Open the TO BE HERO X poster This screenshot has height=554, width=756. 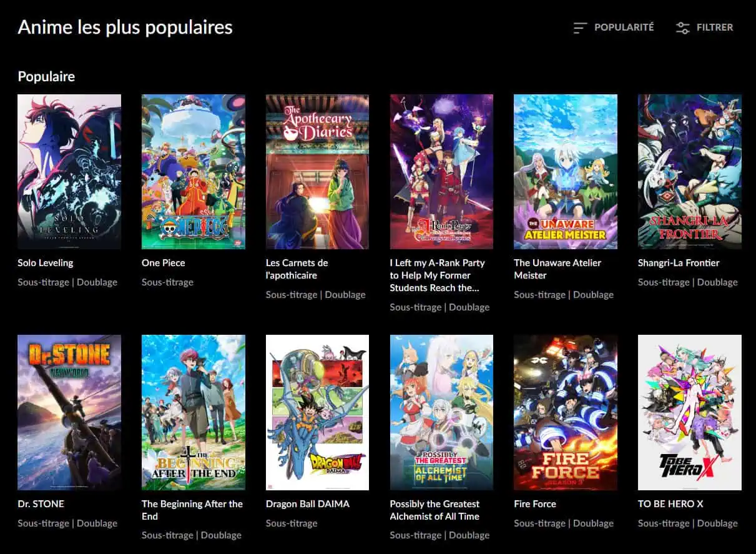tap(690, 413)
